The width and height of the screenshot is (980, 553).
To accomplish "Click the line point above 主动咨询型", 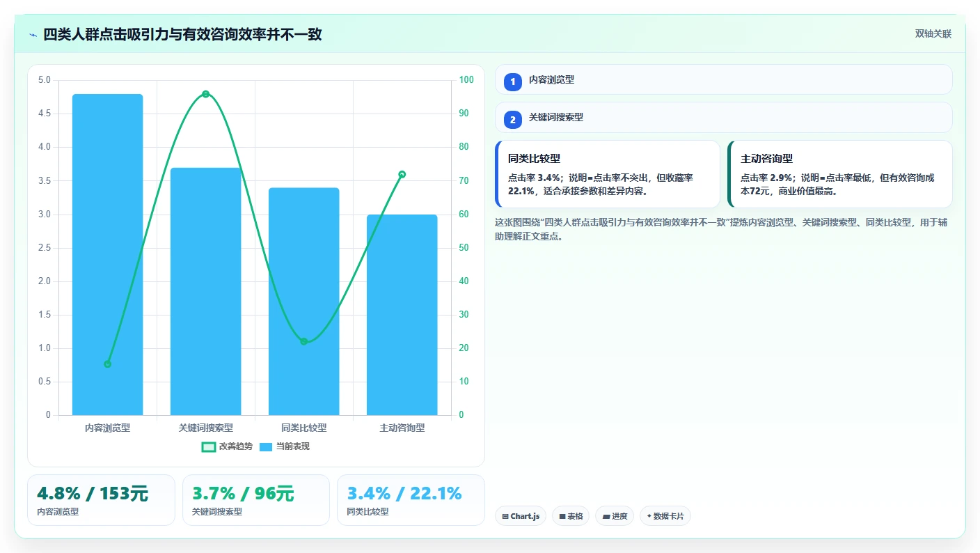I will [x=402, y=174].
